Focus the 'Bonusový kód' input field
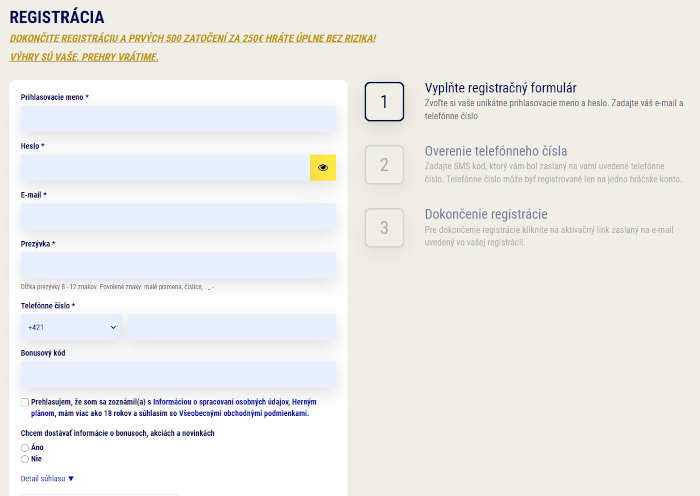Image resolution: width=700 pixels, height=496 pixels. 178,375
